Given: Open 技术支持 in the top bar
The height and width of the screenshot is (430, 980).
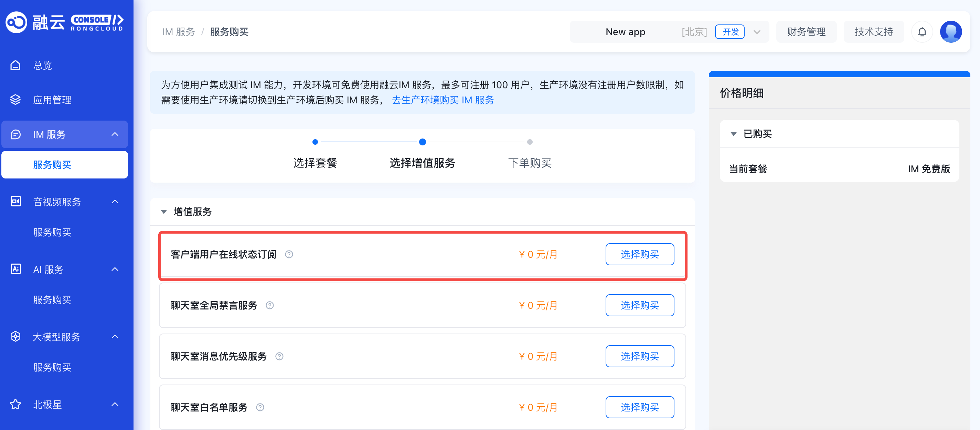Looking at the screenshot, I should [873, 32].
